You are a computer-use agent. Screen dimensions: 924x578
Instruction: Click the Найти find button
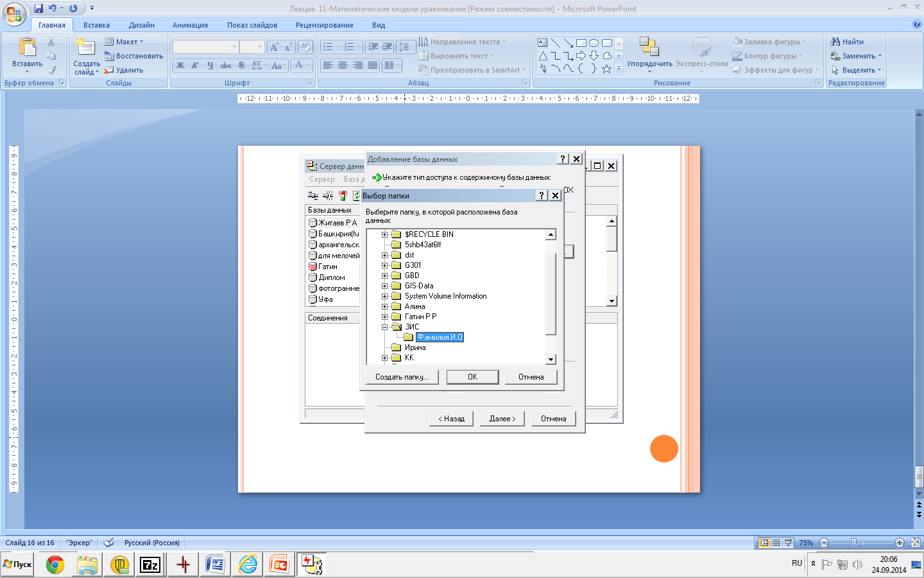click(x=847, y=42)
